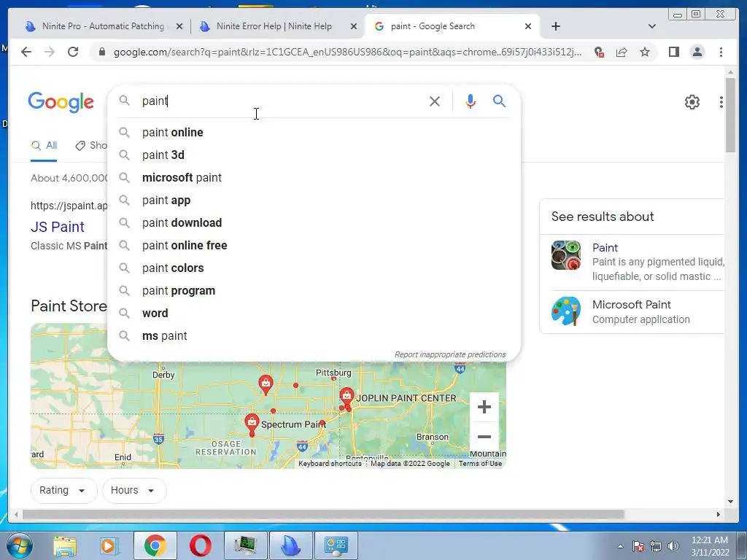
Task: Click the Paint pigment thumbnail
Action: [566, 255]
